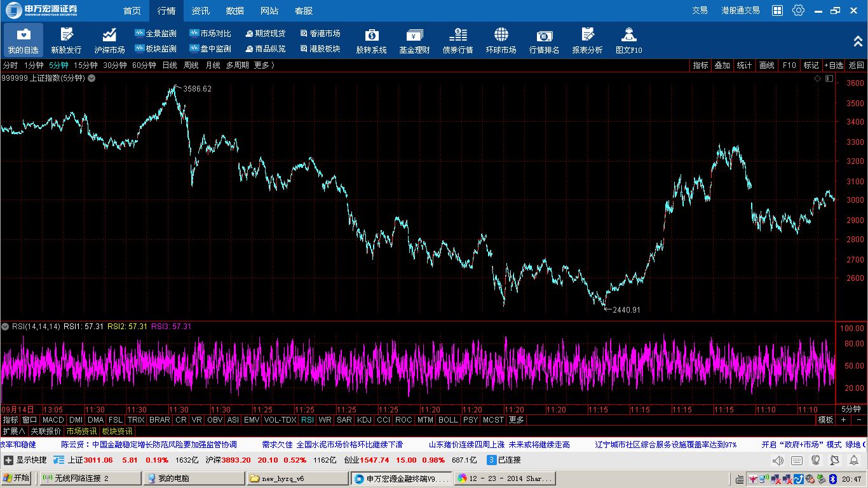
Task: Expand 扩展 panel toggle
Action: (14, 431)
